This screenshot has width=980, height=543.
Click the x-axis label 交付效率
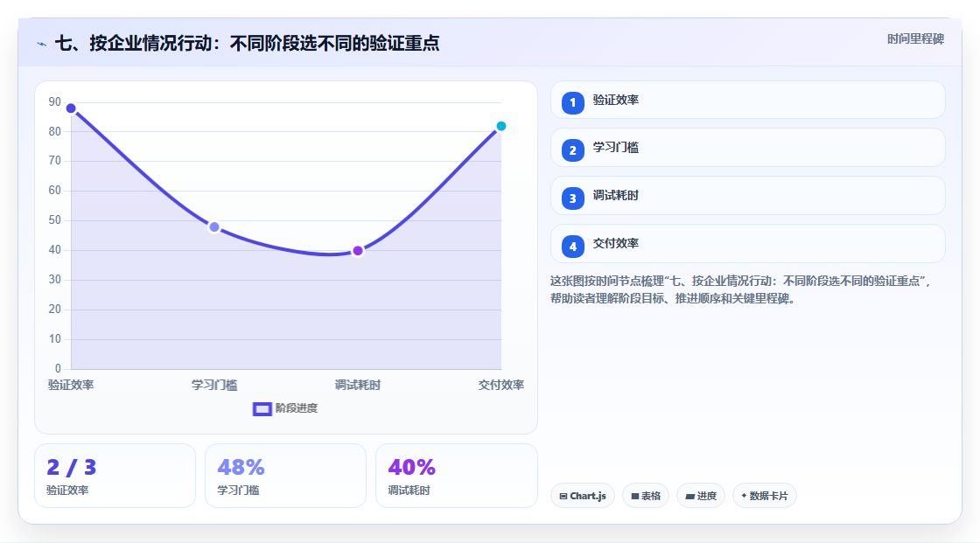pos(501,385)
